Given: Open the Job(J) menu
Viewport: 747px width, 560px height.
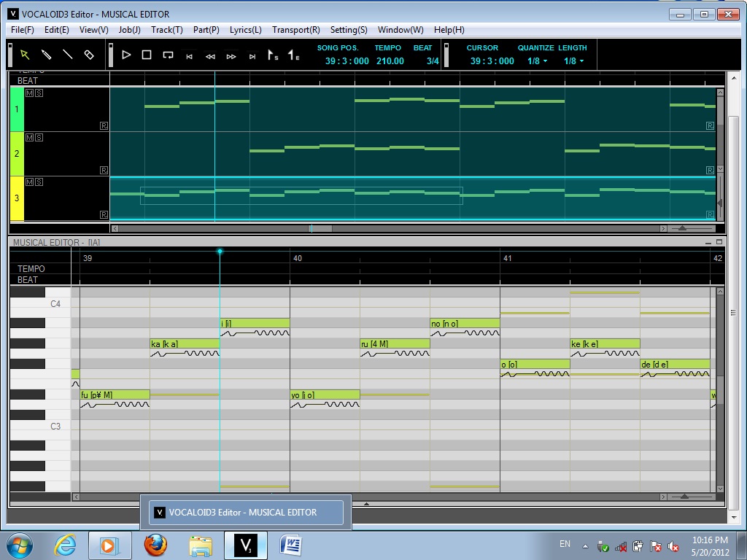Looking at the screenshot, I should 130,30.
